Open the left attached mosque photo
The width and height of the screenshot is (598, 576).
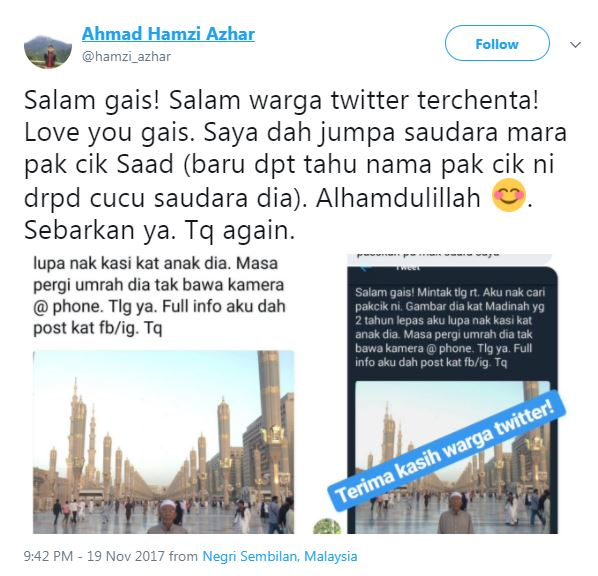click(x=164, y=442)
